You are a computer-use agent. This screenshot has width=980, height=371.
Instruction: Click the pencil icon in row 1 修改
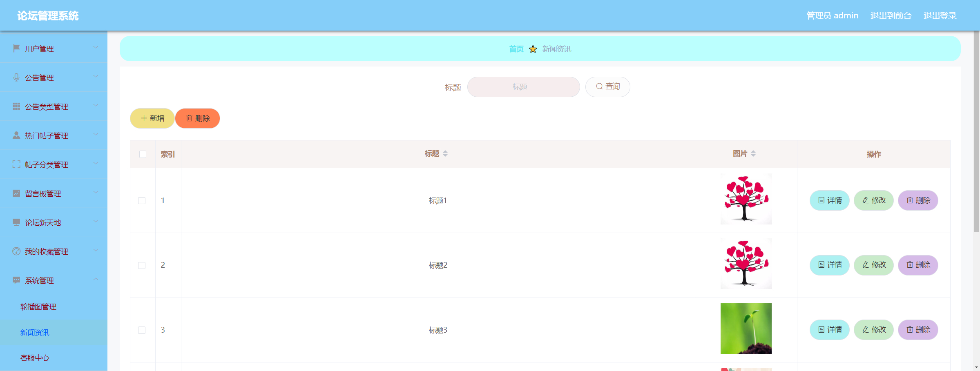click(866, 200)
